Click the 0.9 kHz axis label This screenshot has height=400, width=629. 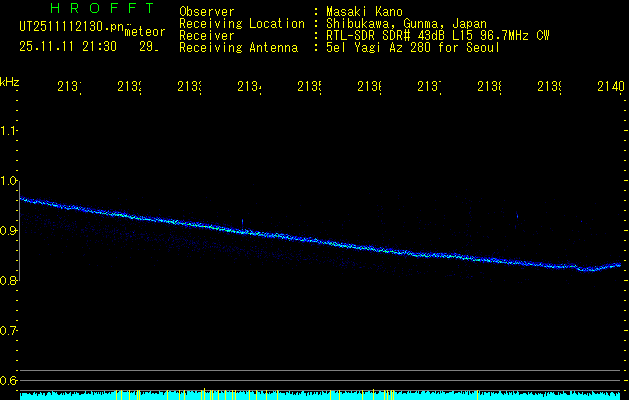point(8,230)
